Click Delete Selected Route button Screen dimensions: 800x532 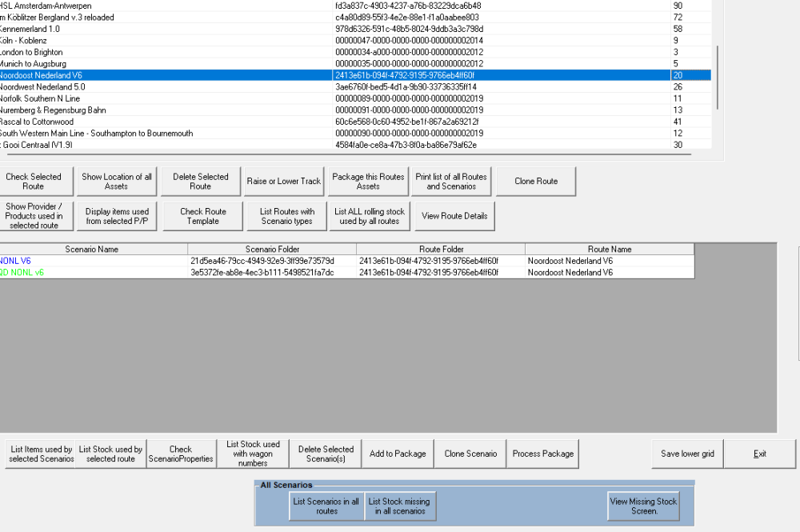tap(200, 182)
